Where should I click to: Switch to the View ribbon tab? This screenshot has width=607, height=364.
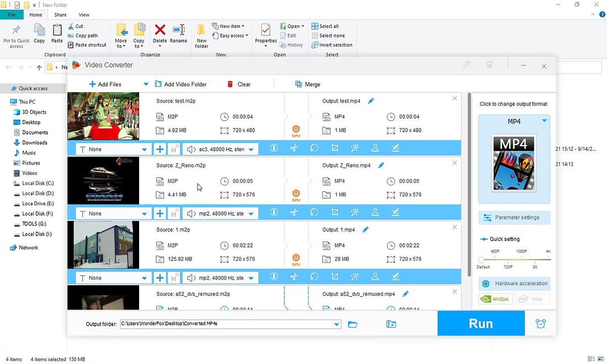tap(84, 15)
